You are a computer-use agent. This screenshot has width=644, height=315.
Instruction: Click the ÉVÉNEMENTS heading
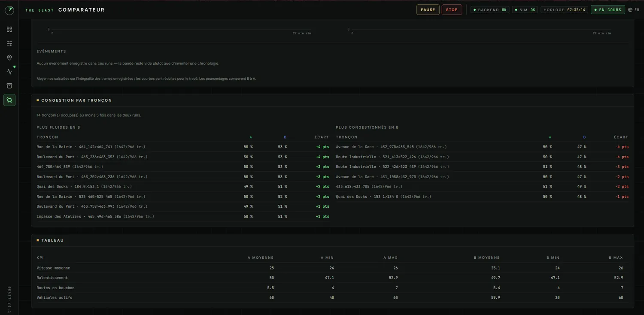(x=52, y=51)
